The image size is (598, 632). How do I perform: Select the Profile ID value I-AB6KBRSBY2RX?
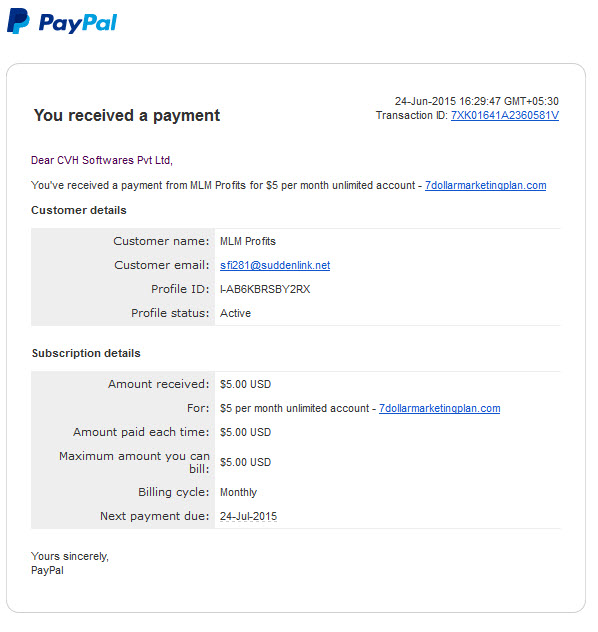(265, 289)
